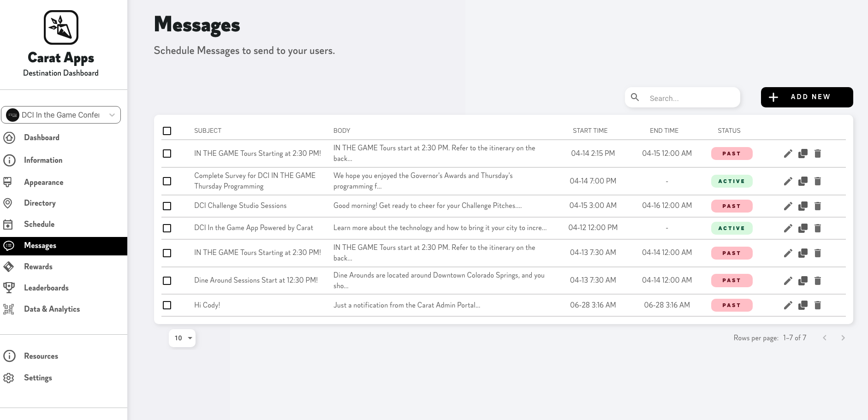Screen dimensions: 868x420
Task: Open Settings from the sidebar
Action: 38,378
